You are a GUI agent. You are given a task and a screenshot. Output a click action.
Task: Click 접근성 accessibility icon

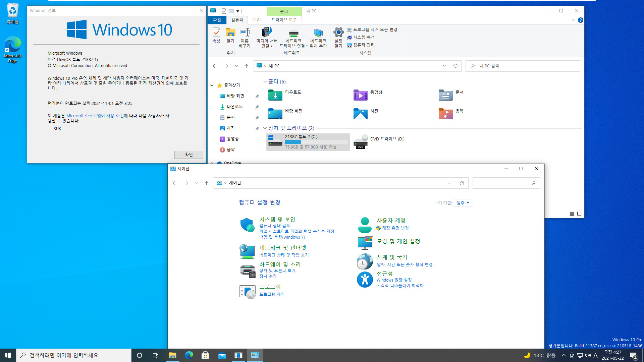(365, 280)
